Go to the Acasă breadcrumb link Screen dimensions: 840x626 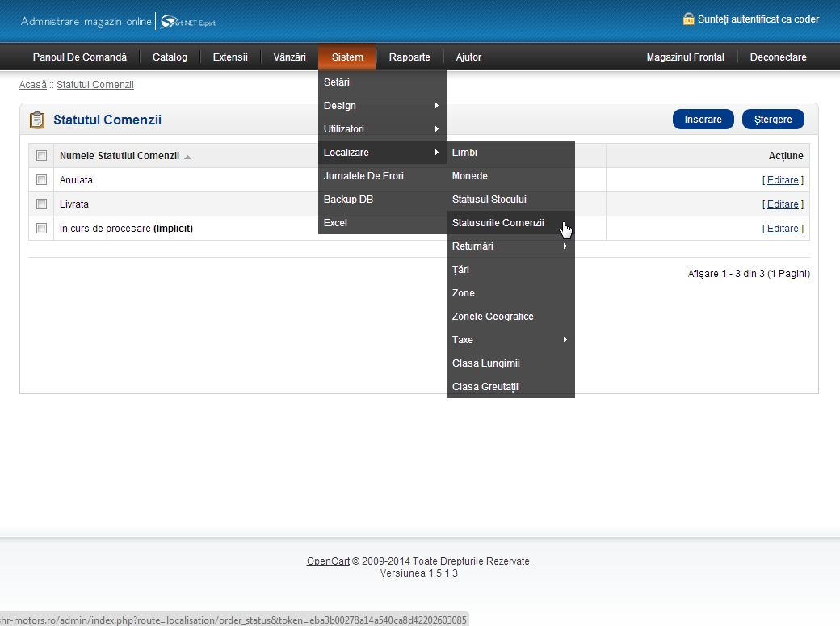tap(33, 85)
